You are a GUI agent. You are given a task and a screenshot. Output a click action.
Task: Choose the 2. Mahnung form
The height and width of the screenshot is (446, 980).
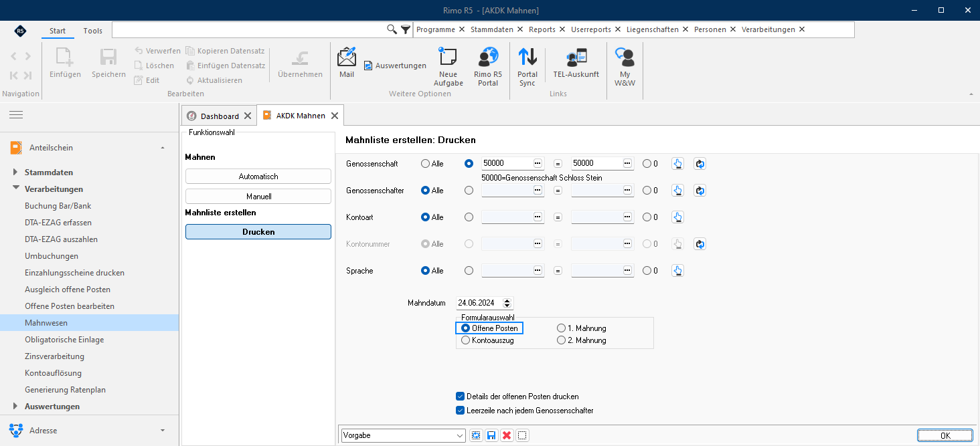(x=581, y=340)
